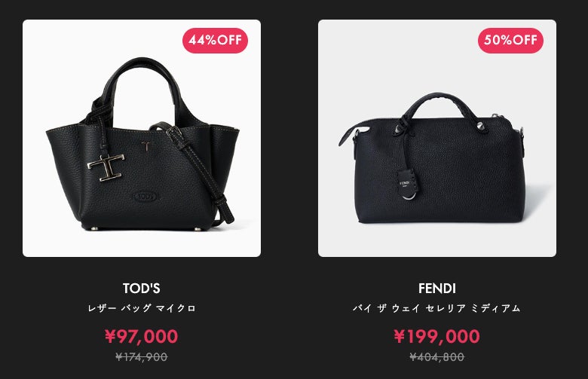Click the buckle on TOD'S shoulder strap

pyautogui.click(x=175, y=134)
